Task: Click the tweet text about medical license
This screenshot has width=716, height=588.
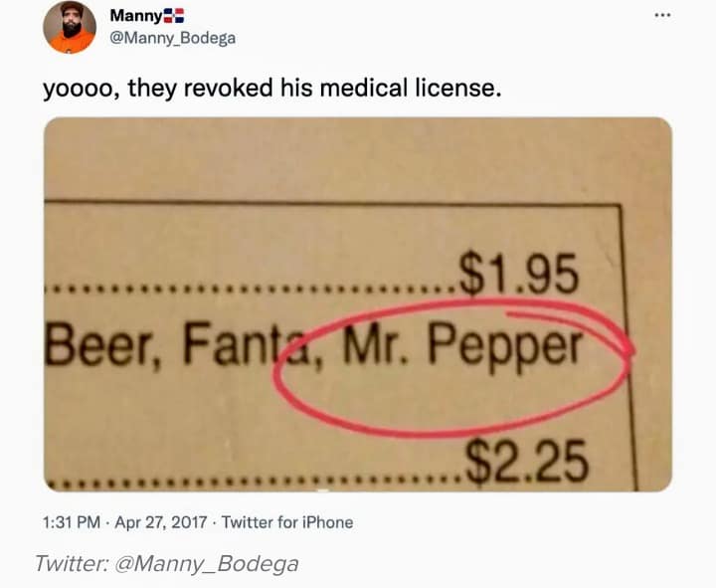Action: 272,88
